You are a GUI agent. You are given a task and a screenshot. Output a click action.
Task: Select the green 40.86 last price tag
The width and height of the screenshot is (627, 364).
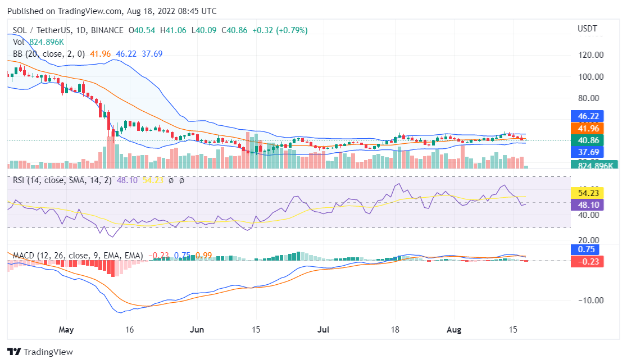point(587,140)
